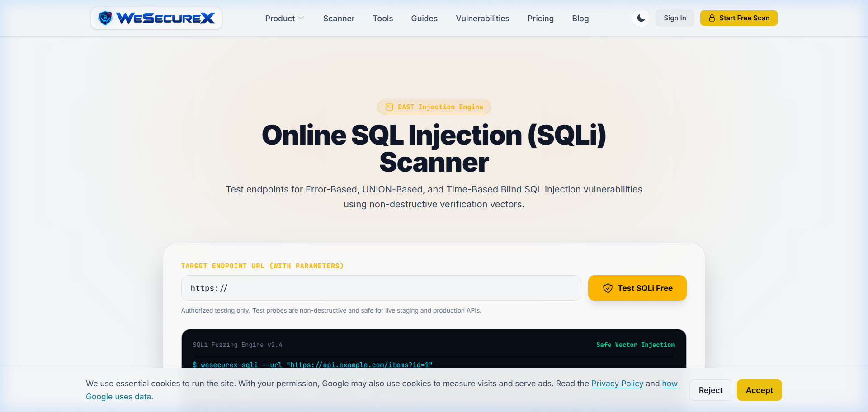Open the Scanner nav item
Image resolution: width=868 pixels, height=412 pixels.
[339, 19]
